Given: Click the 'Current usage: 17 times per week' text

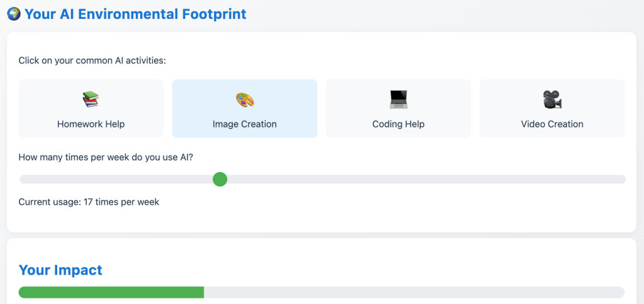Looking at the screenshot, I should click(89, 202).
